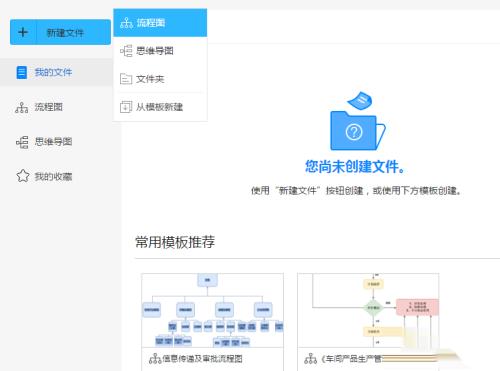This screenshot has width=500, height=371.
Task: Click the folder icon beside 文件夹
Action: [x=126, y=79]
